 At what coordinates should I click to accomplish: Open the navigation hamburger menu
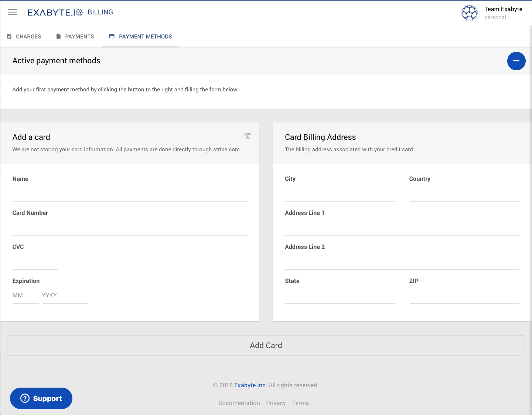[x=12, y=12]
